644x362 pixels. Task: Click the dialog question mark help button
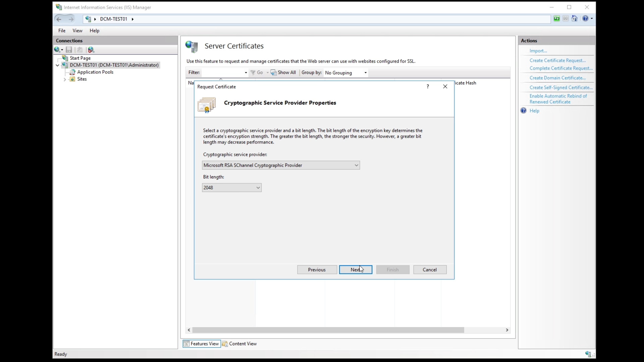428,86
